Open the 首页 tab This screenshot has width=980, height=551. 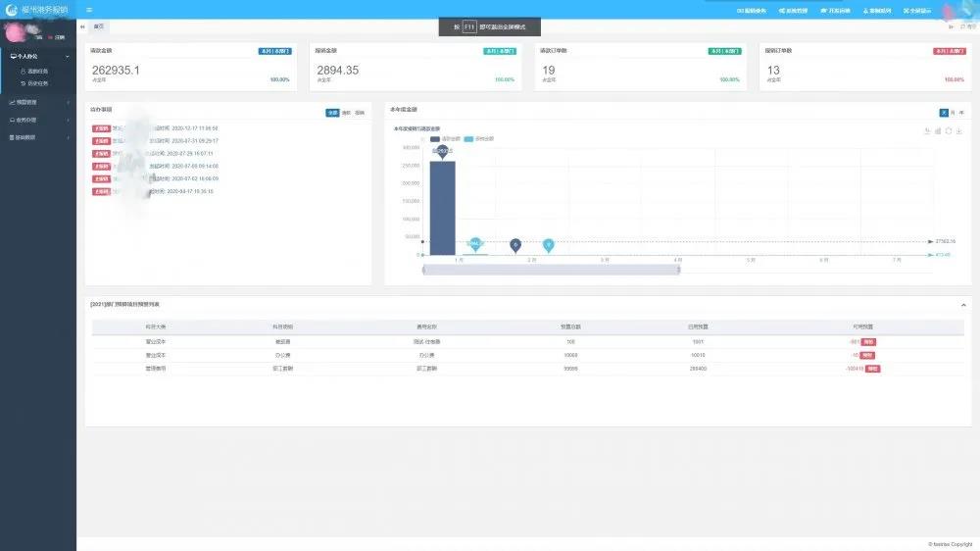pos(99,26)
